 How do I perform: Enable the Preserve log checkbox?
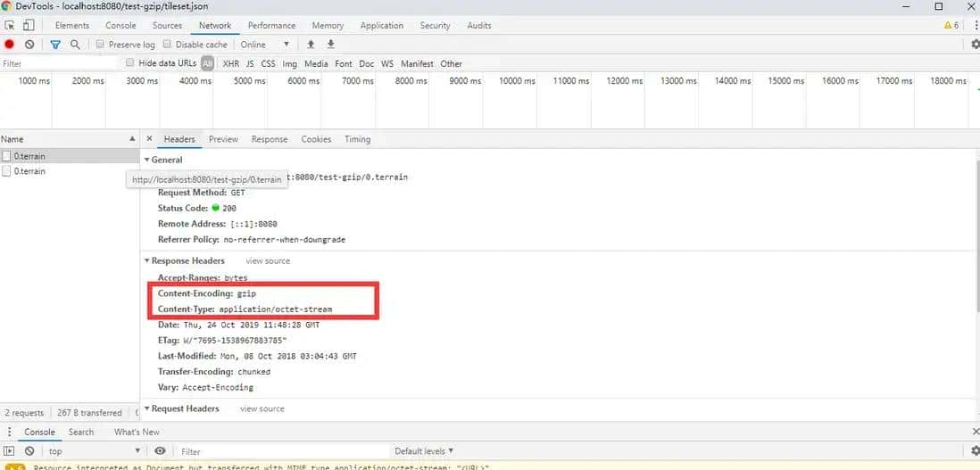[x=101, y=45]
